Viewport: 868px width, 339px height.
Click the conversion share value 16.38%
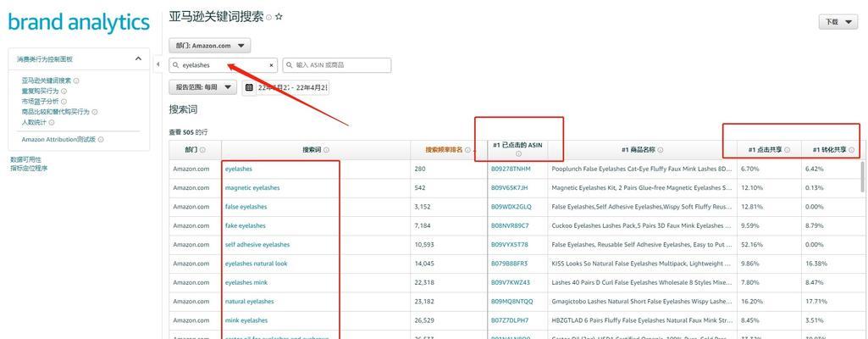[816, 264]
